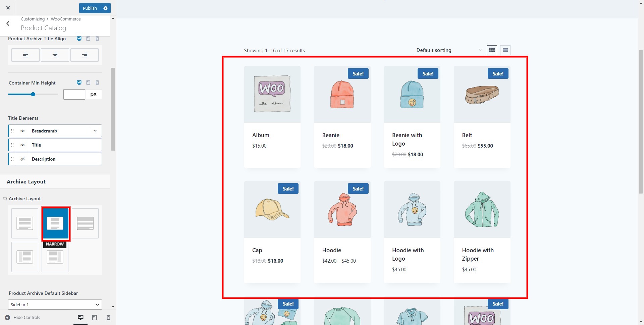Open the Sidebar 1 dropdown

(x=55, y=305)
